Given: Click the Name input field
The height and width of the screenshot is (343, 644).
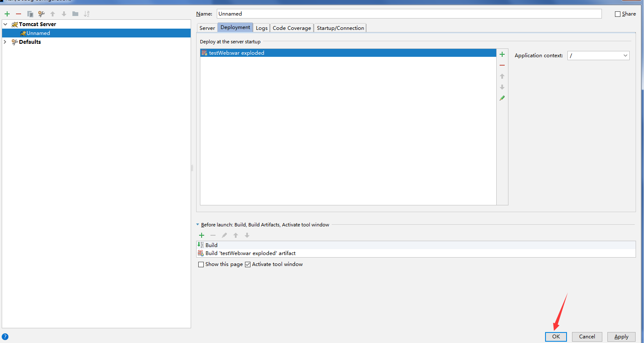Looking at the screenshot, I should pos(409,14).
